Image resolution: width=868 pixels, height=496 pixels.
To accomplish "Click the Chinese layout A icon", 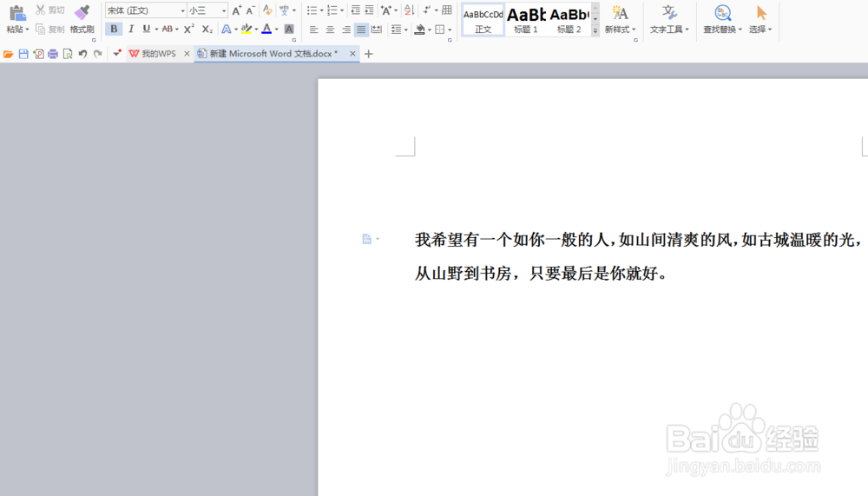I will click(x=386, y=10).
